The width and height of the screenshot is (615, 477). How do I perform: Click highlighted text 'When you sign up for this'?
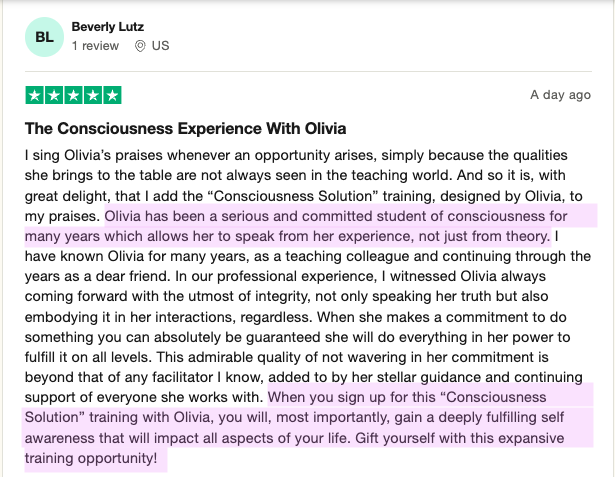click(360, 397)
